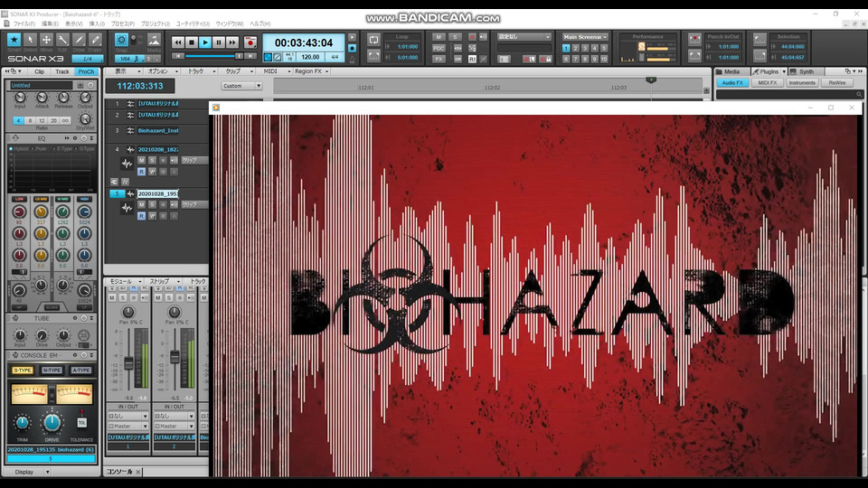Viewport: 868px width, 488px height.
Task: Toggle Loop on/off button
Action: [373, 40]
